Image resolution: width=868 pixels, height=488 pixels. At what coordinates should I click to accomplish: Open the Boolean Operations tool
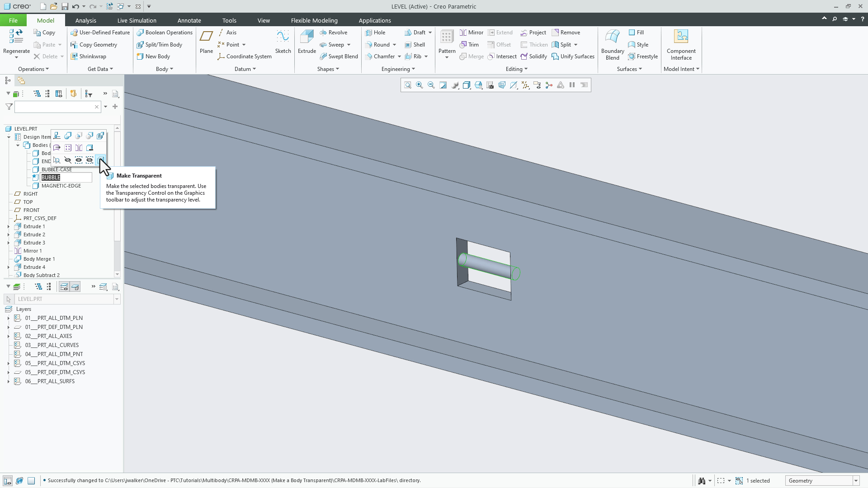pyautogui.click(x=164, y=32)
